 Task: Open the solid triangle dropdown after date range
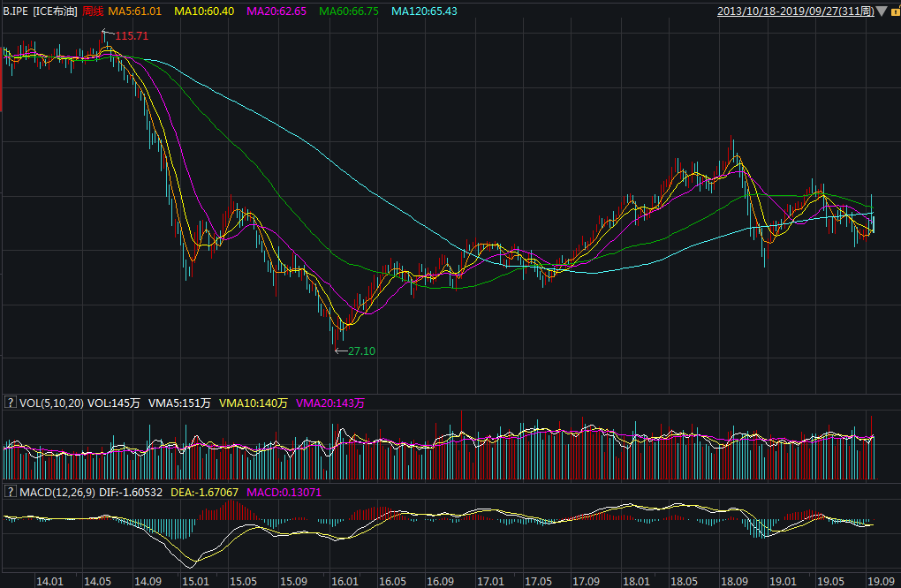880,11
